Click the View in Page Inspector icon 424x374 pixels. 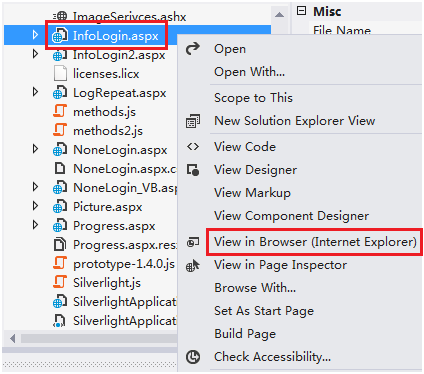click(193, 265)
